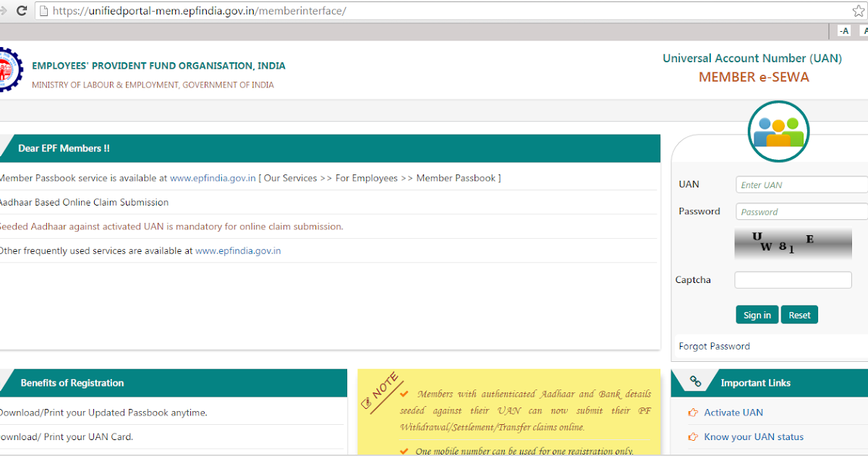Click the page icon in the address bar

45,11
